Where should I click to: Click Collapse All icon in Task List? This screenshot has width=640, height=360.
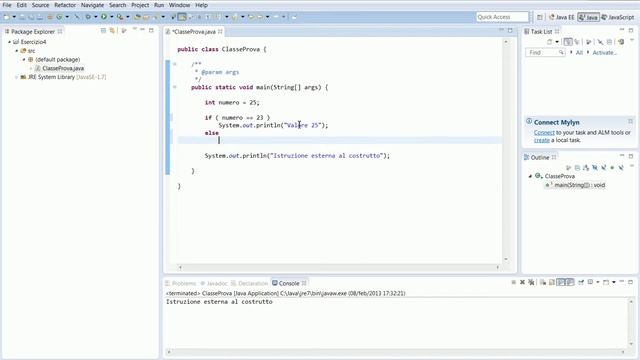pyautogui.click(x=609, y=42)
